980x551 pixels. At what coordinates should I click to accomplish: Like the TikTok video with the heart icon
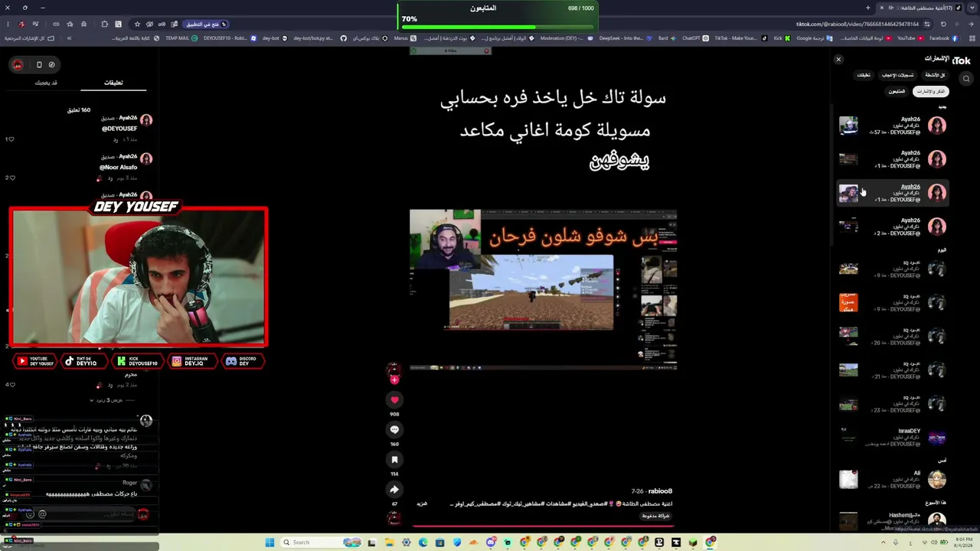click(x=394, y=399)
